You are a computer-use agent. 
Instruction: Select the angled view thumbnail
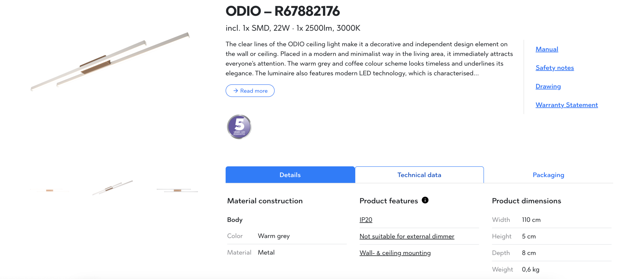(113, 187)
